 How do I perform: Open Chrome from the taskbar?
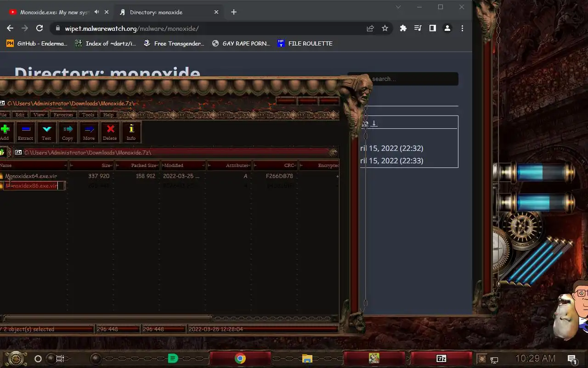240,359
